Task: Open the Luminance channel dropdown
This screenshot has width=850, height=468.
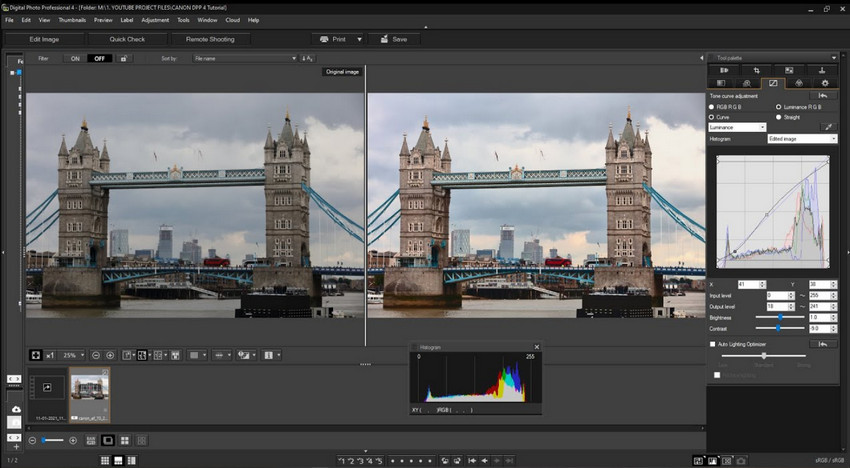Action: tap(737, 127)
